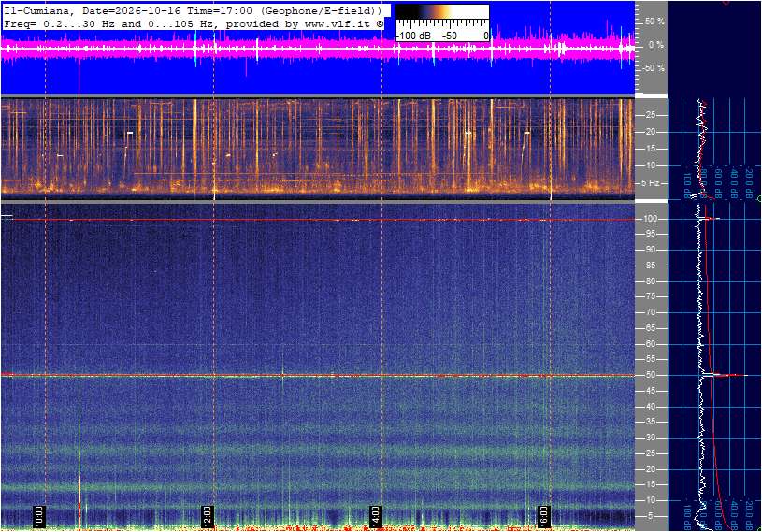Click the 80 Hz frequency axis label
This screenshot has height=532, width=762.
(650, 281)
